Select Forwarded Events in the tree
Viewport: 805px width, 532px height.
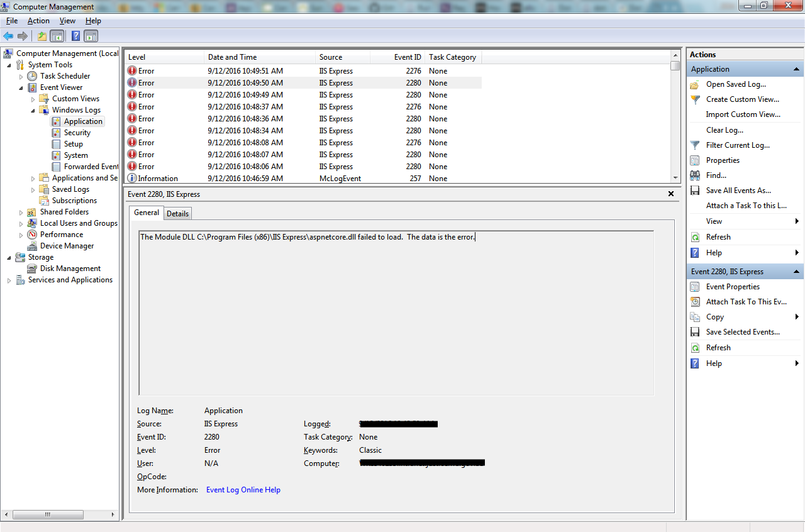(91, 167)
